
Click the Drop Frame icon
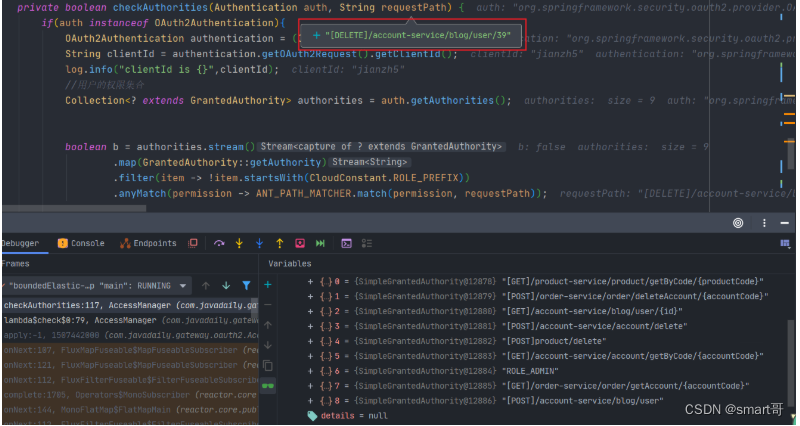(300, 243)
